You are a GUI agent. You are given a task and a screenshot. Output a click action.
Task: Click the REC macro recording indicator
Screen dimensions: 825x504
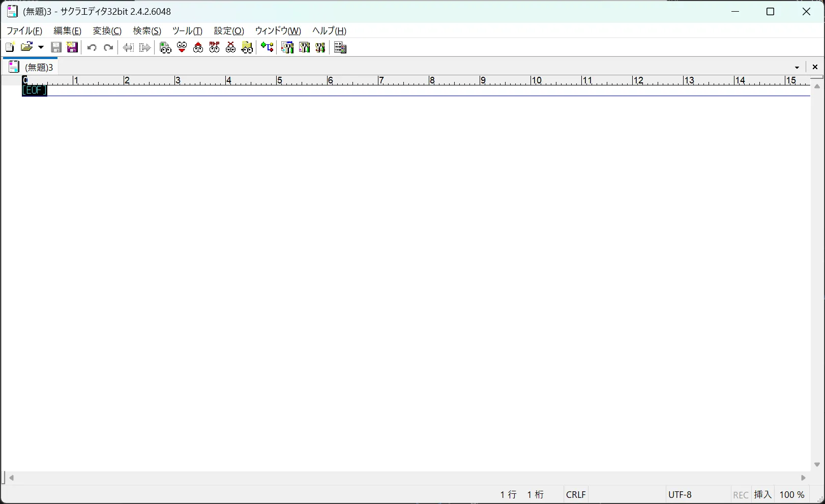coord(741,495)
